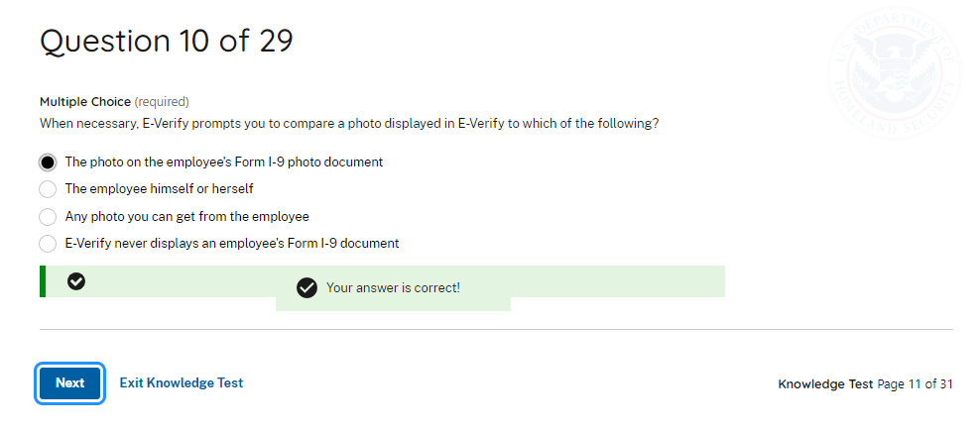Click label text "The photo on the employee's Form I-9"
Image resolution: width=980 pixels, height=431 pixels.
[223, 162]
